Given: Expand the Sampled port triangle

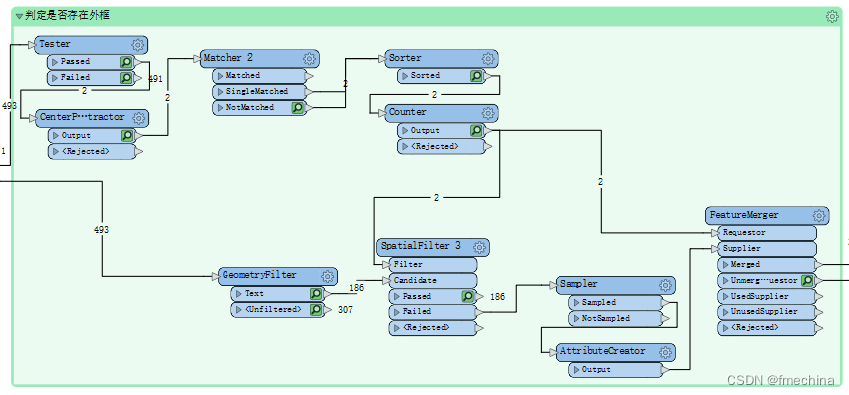Looking at the screenshot, I should tap(577, 302).
